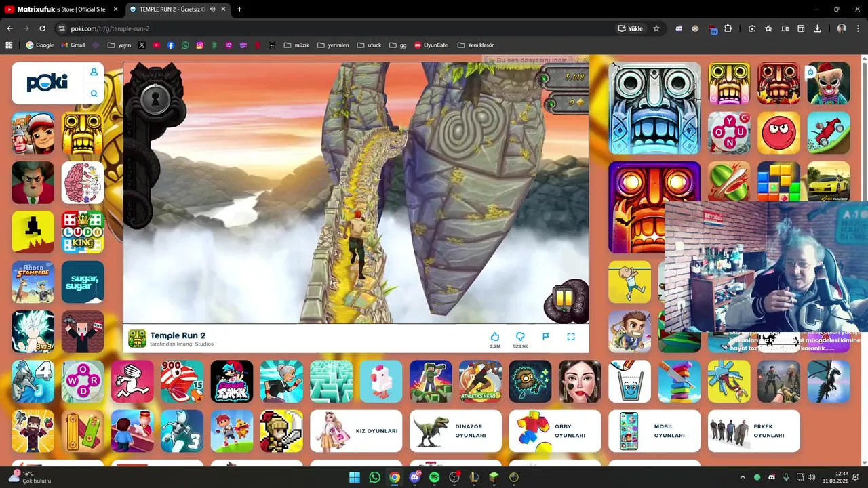Open Subway Surfers game thumbnail

pos(33,133)
